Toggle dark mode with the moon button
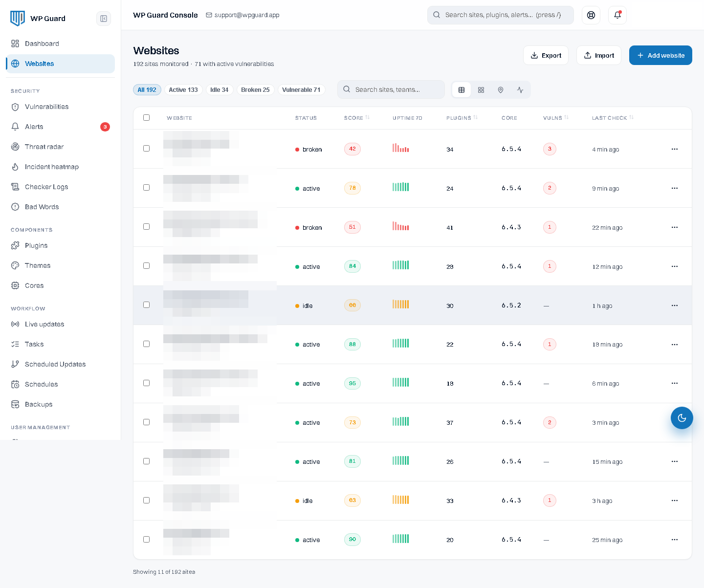704x588 pixels. coord(682,418)
